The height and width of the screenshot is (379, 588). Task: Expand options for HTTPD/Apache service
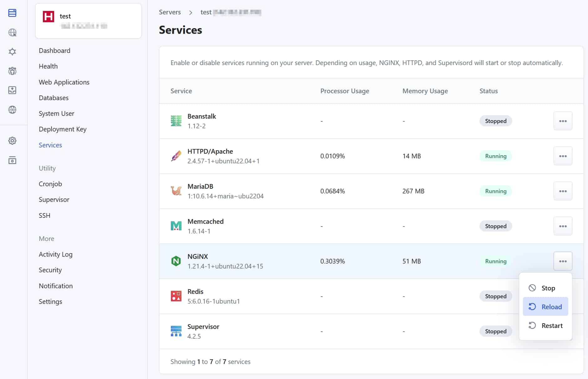click(563, 156)
